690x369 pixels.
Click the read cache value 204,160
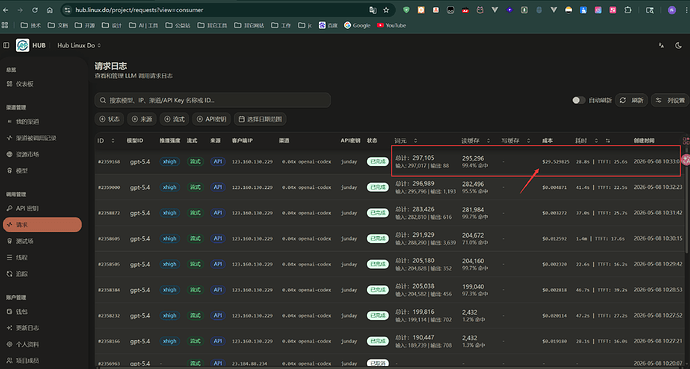[473, 261]
